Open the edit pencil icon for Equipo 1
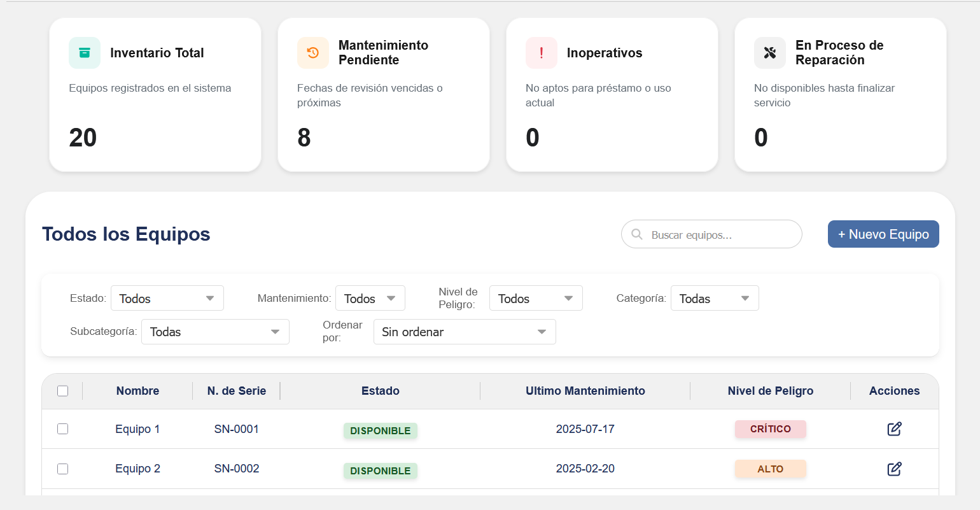This screenshot has width=980, height=510. [x=894, y=429]
